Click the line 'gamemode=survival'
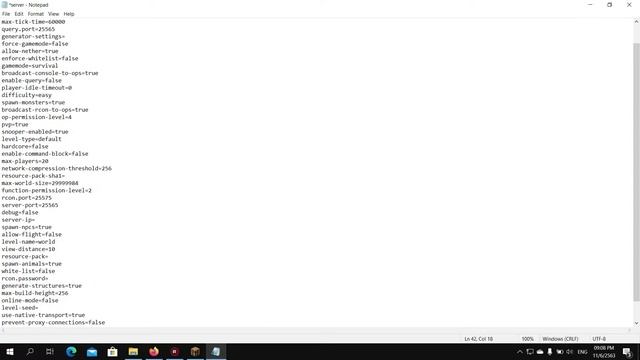Image resolution: width=640 pixels, height=360 pixels. tap(30, 66)
